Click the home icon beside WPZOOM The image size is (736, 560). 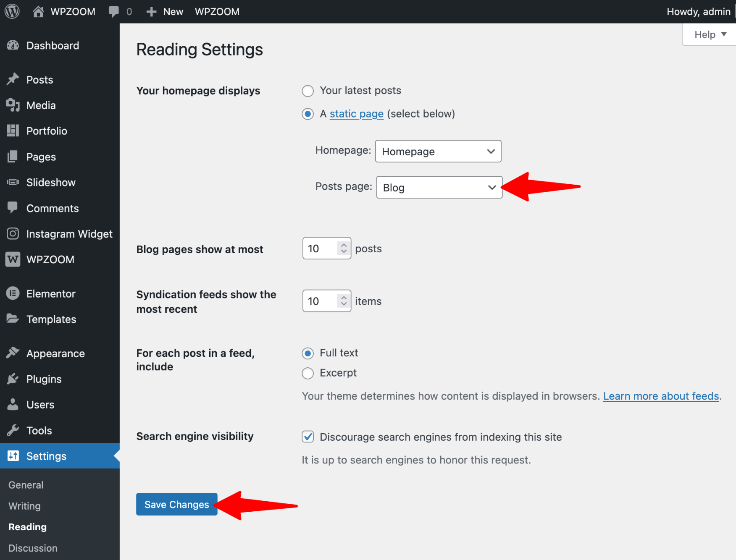38,11
